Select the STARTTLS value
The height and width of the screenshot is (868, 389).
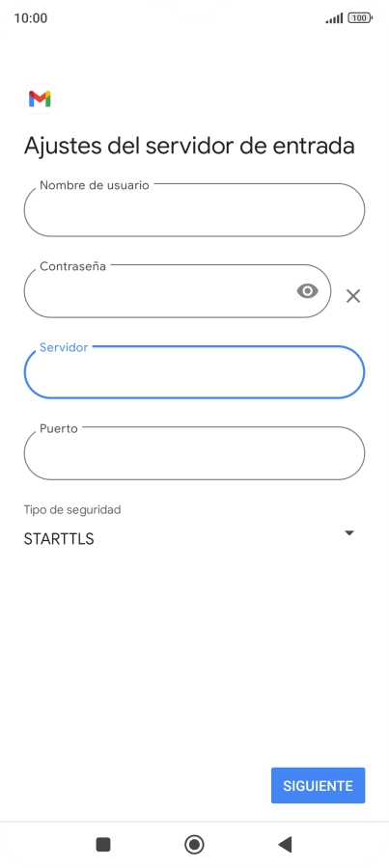59,539
